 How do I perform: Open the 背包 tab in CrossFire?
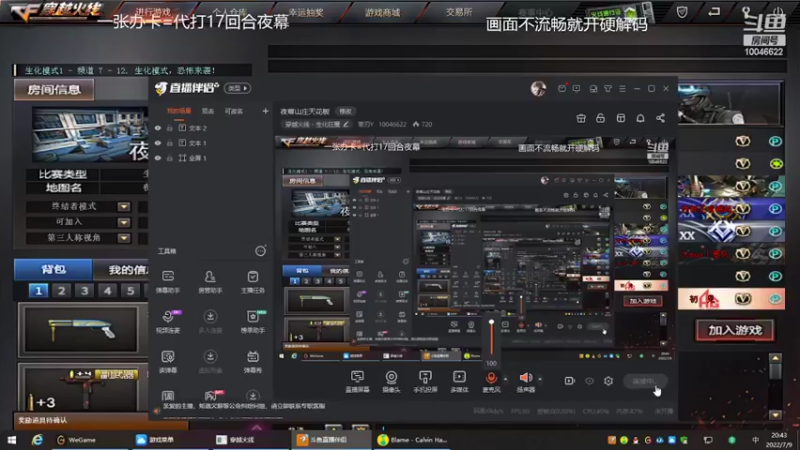pos(54,269)
